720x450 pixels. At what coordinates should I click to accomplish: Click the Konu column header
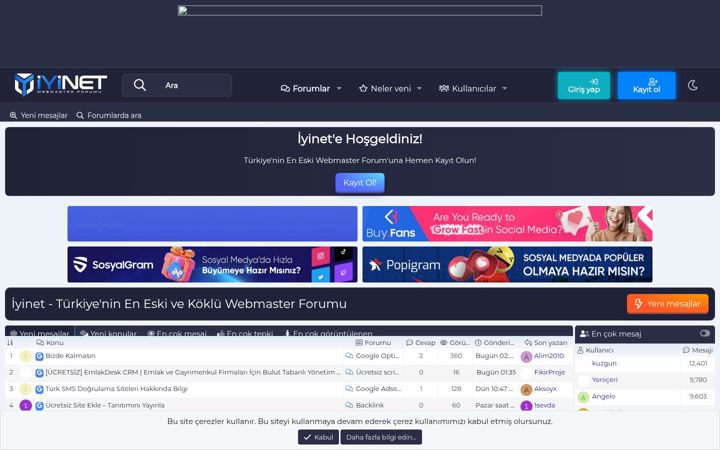click(50, 343)
